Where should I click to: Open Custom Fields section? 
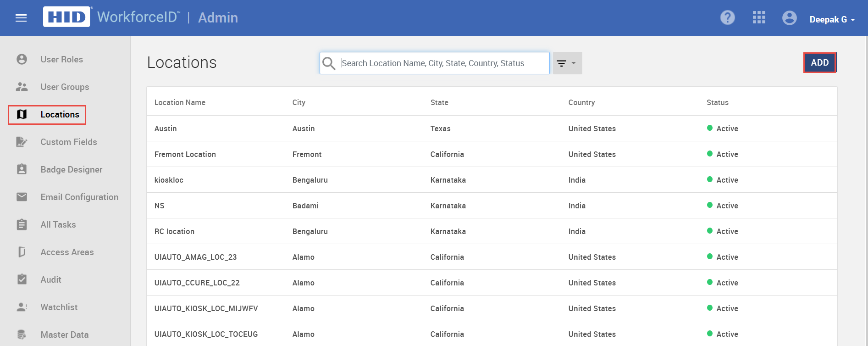[69, 142]
